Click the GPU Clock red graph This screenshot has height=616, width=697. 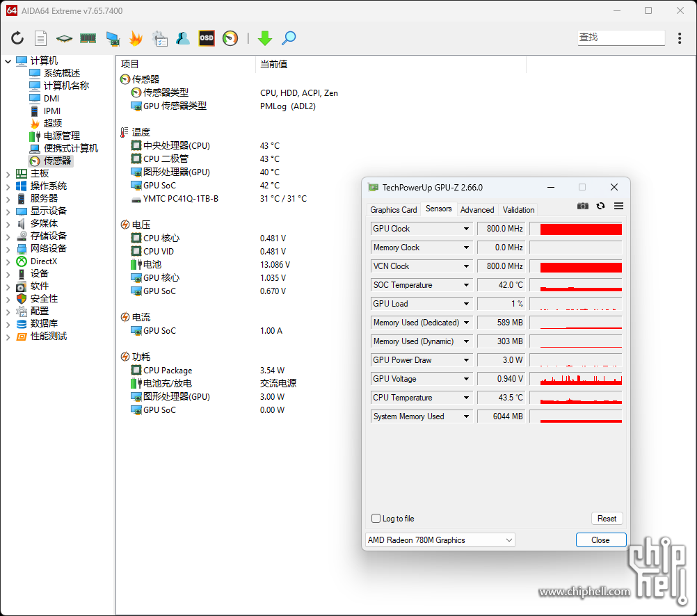click(x=576, y=229)
